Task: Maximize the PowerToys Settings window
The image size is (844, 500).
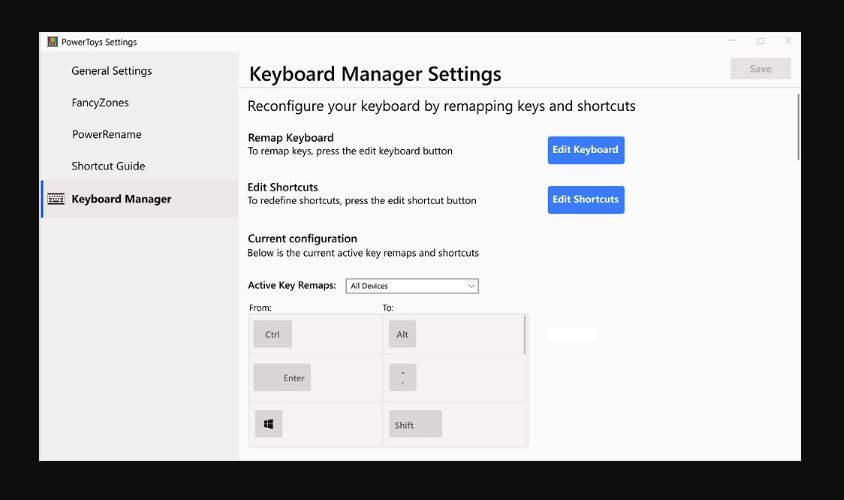Action: click(760, 41)
